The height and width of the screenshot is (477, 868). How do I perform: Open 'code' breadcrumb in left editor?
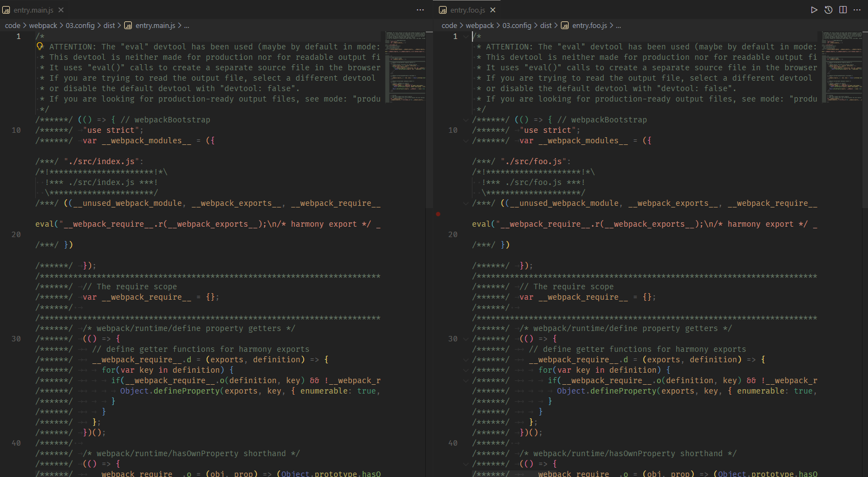[x=13, y=26]
